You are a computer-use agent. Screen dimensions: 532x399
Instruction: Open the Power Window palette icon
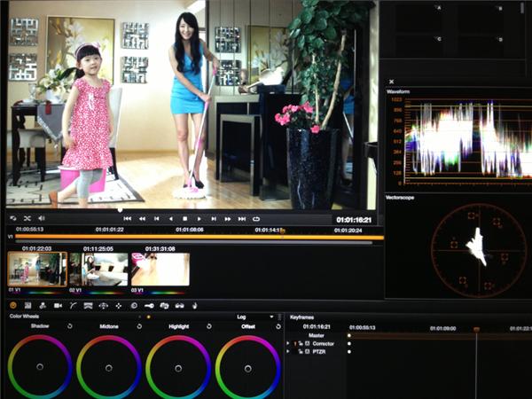tap(103, 306)
